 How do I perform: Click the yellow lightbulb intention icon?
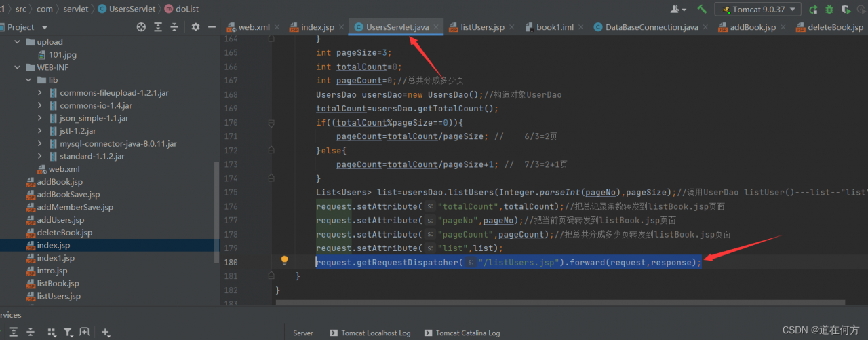[x=285, y=261]
